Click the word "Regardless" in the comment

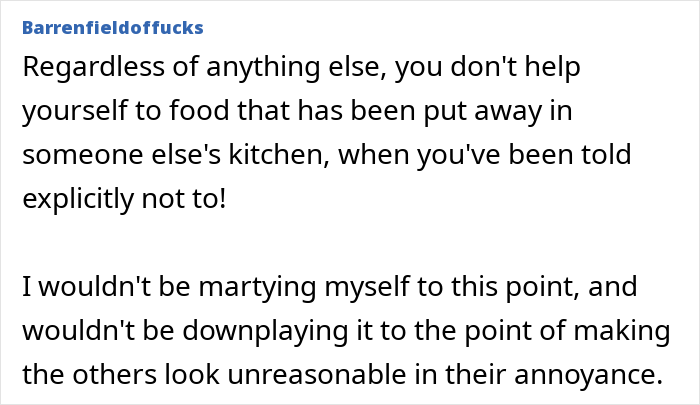(81, 69)
